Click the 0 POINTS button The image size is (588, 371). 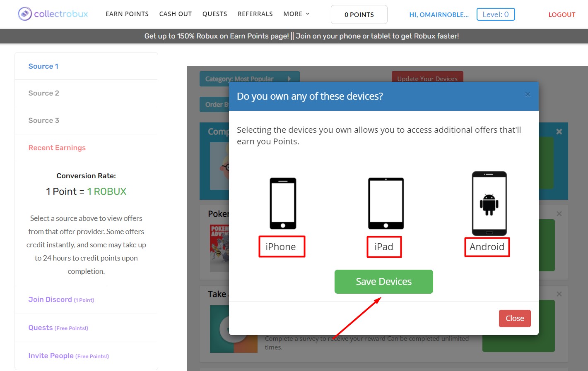click(359, 14)
